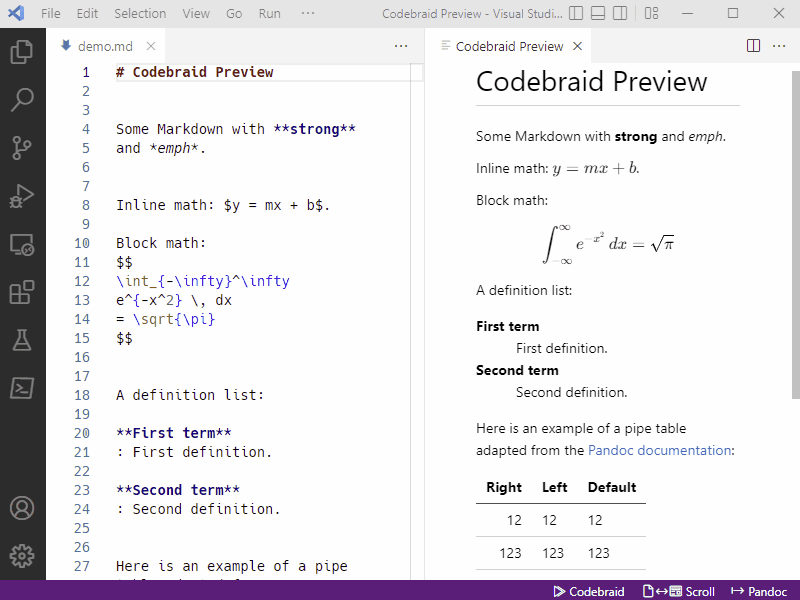Click the inline math formula in preview

(x=595, y=168)
